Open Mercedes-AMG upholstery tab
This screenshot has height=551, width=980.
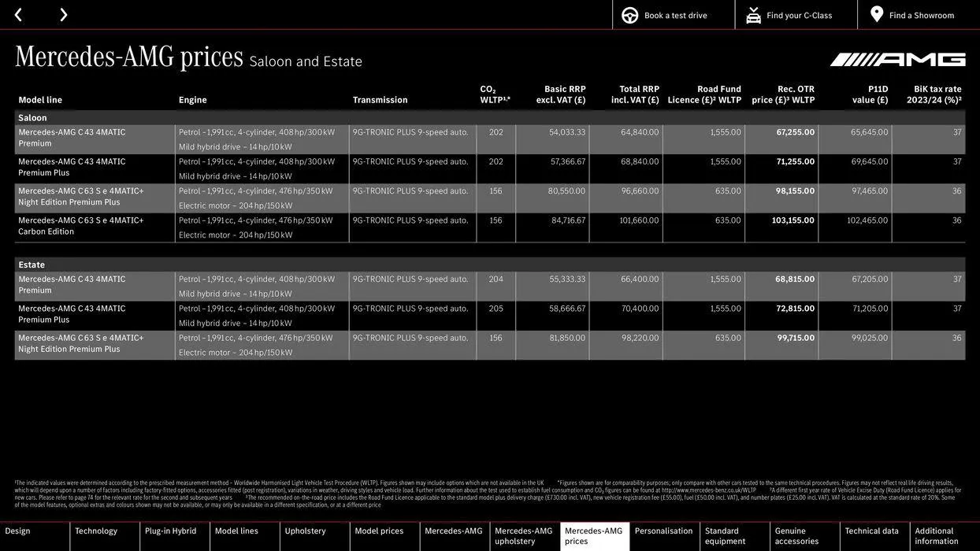click(524, 536)
